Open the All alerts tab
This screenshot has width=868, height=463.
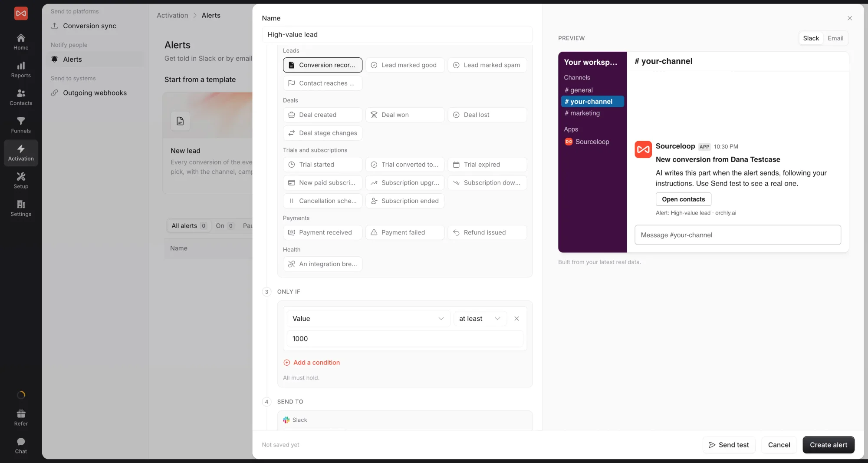[188, 226]
